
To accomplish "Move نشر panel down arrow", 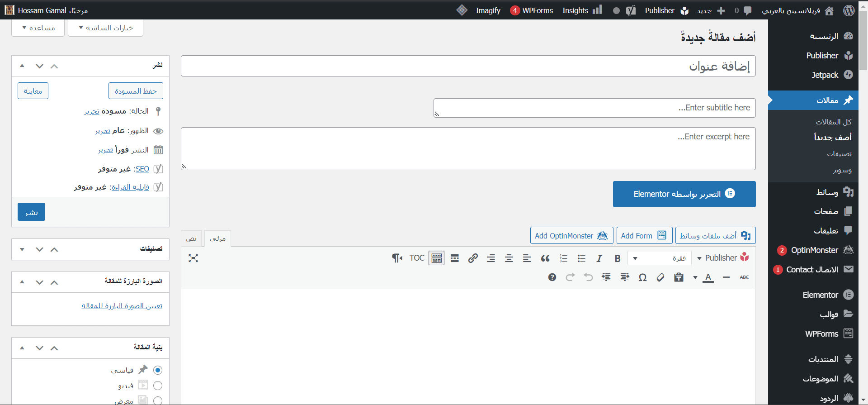I will [39, 66].
